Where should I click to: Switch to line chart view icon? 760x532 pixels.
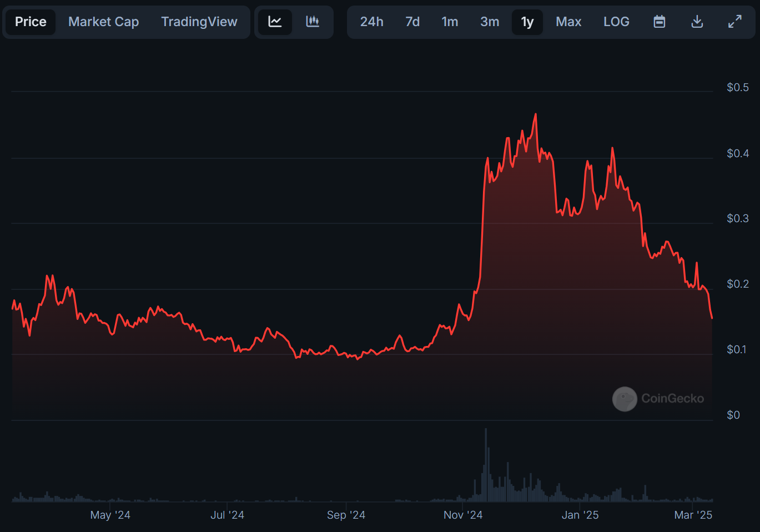pos(275,22)
